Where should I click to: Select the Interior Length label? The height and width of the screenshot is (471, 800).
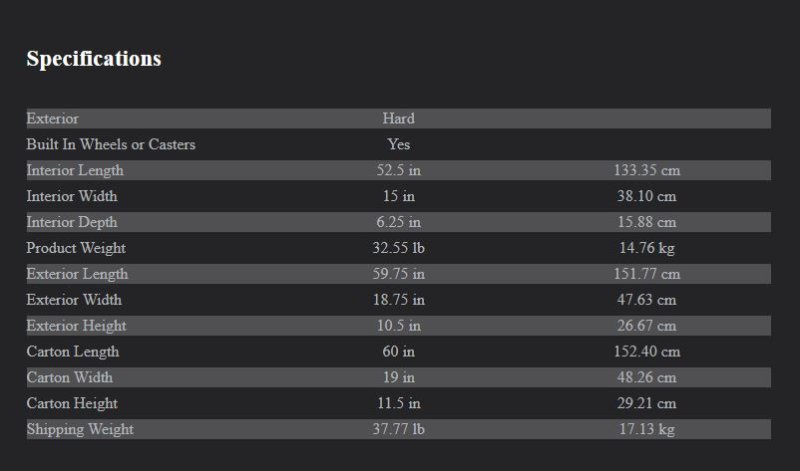(75, 171)
